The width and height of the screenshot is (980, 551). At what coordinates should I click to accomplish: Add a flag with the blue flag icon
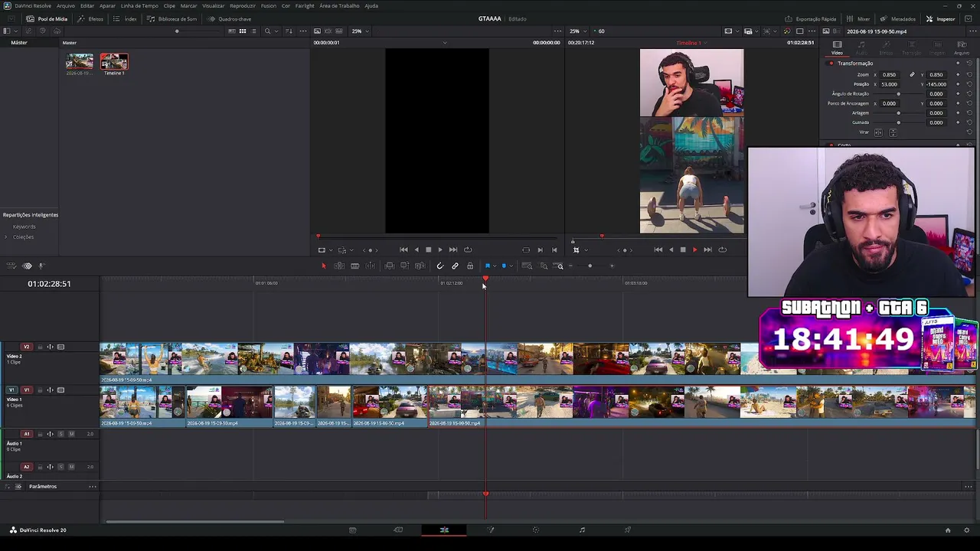(x=488, y=266)
